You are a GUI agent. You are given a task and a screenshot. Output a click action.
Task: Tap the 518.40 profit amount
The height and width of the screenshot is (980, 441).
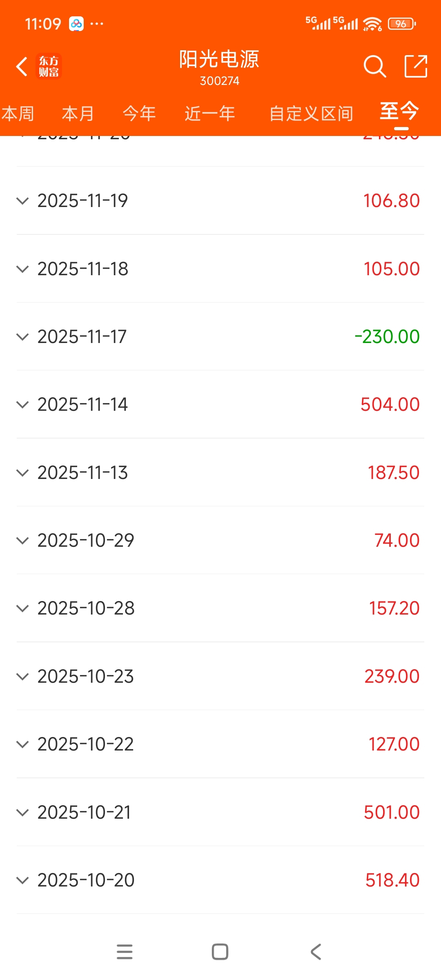392,880
